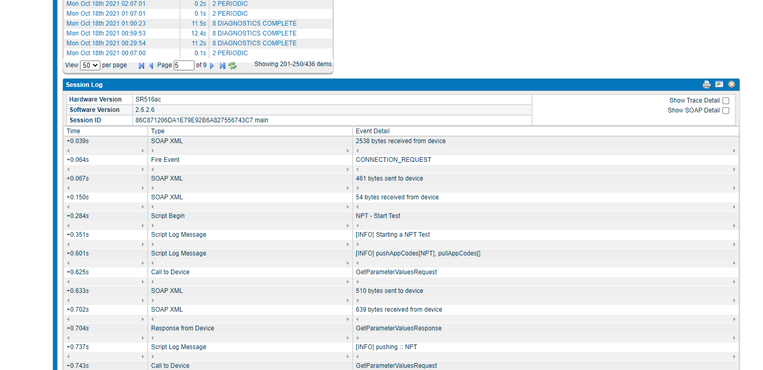Image resolution: width=763 pixels, height=370 pixels.
Task: Select the +0.284s time cell
Action: point(78,216)
